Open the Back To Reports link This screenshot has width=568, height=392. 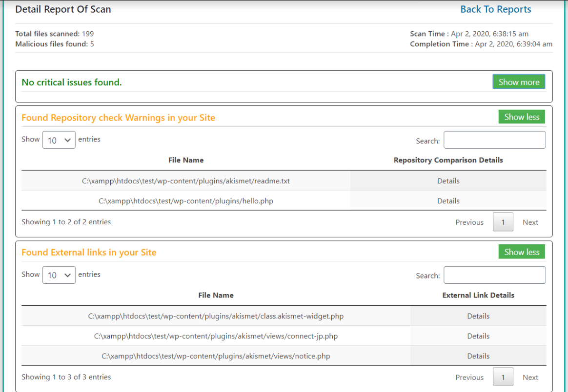point(496,9)
